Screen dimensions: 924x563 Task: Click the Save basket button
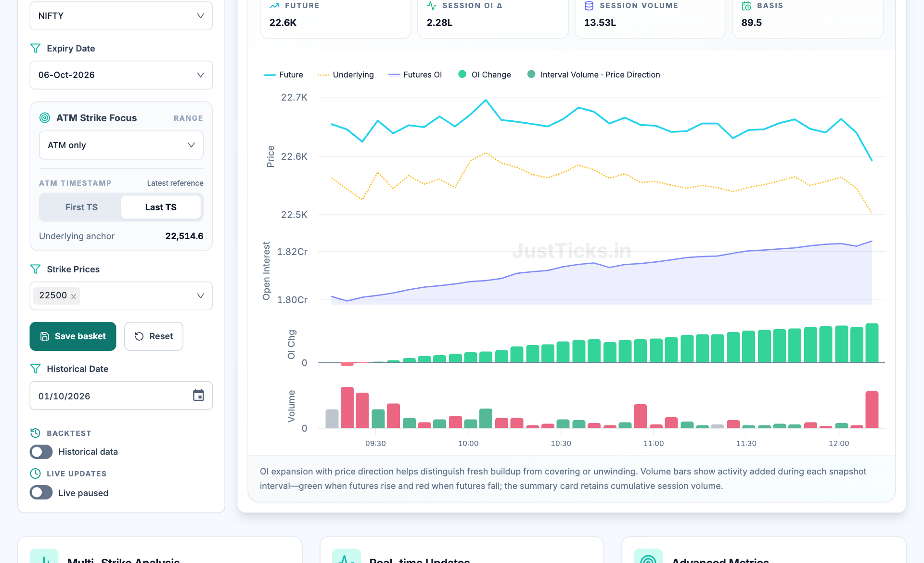73,336
